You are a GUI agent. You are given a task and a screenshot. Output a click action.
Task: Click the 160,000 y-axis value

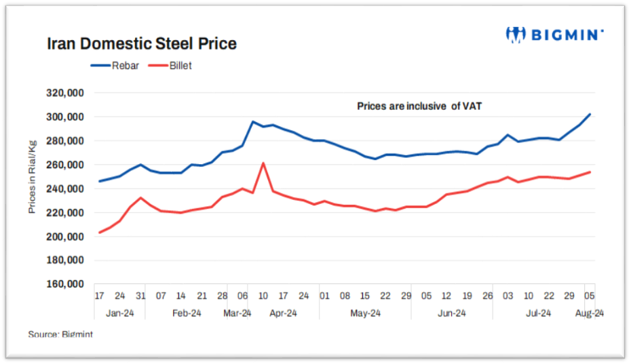[64, 284]
